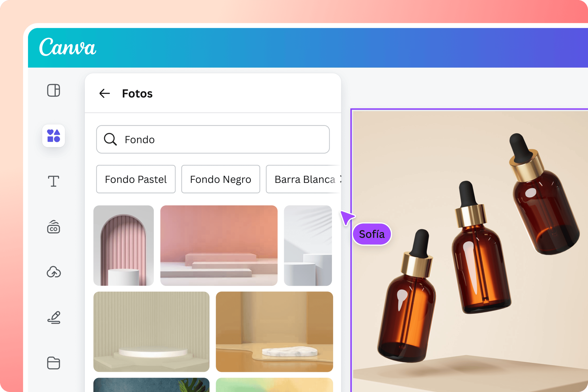Screen dimensions: 588x392
Task: Click the magnifier search icon
Action: tap(110, 139)
